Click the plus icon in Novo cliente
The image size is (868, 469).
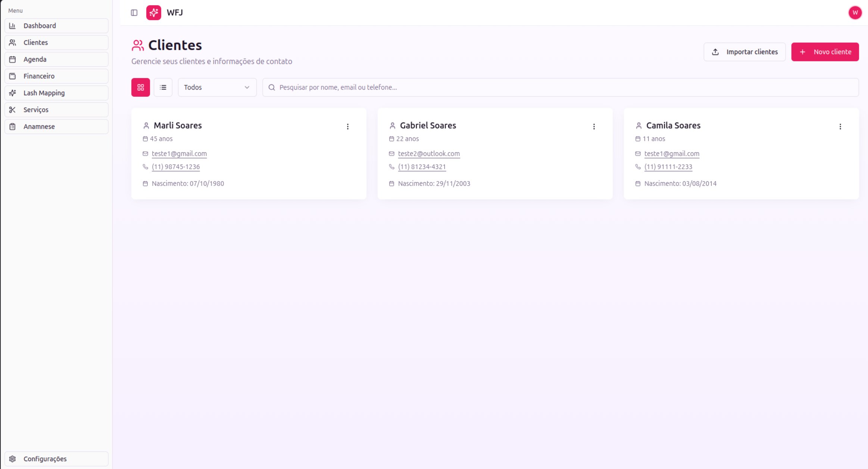tap(802, 52)
